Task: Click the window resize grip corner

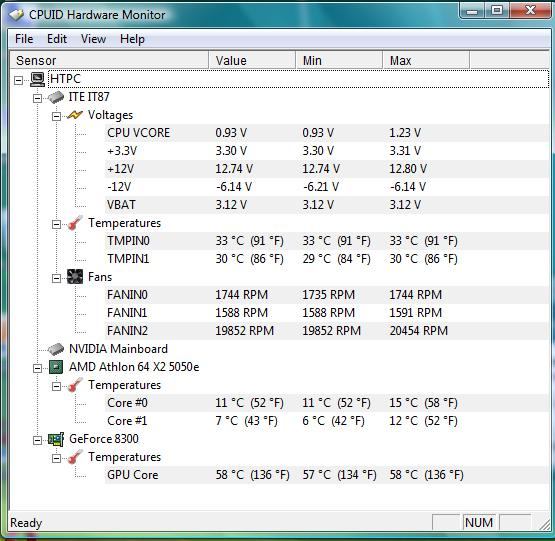Action: coord(544,524)
